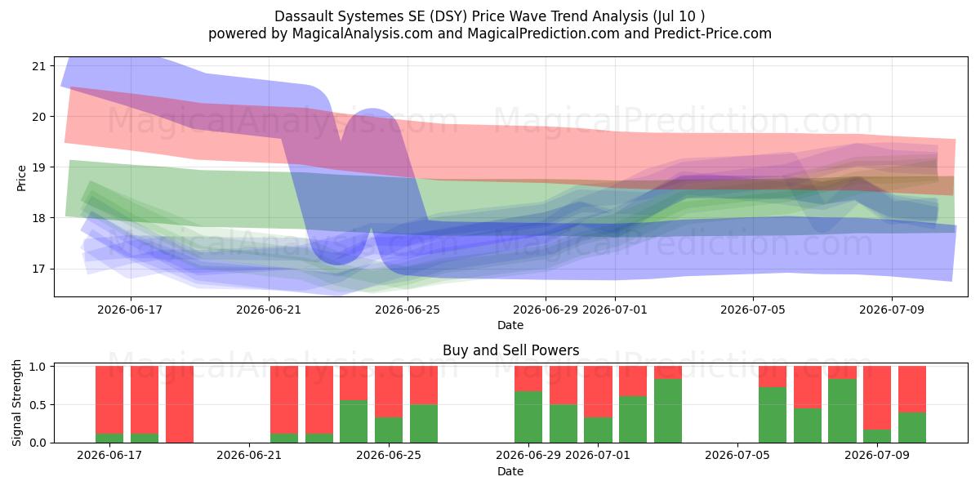The image size is (980, 490).
Task: Click the 'powered by MagicalAnalysis.com' subtitle line
Action: 490,33
